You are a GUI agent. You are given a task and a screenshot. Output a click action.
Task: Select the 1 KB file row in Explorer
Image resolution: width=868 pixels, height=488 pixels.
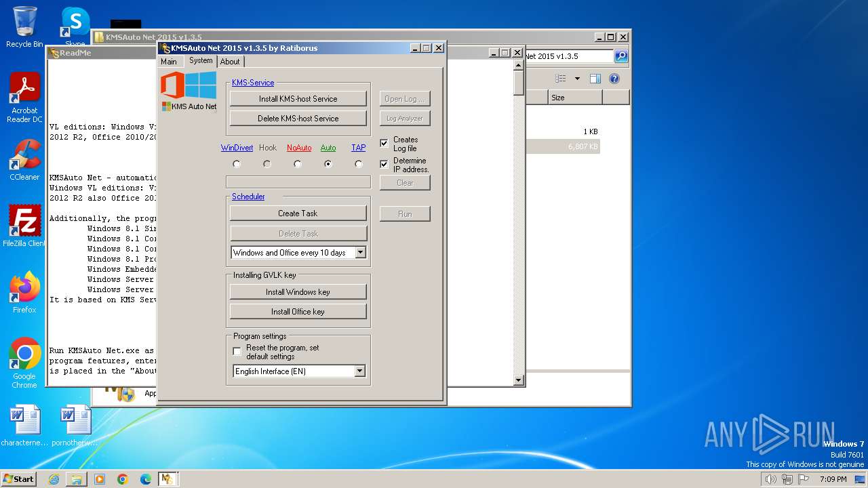(563, 131)
